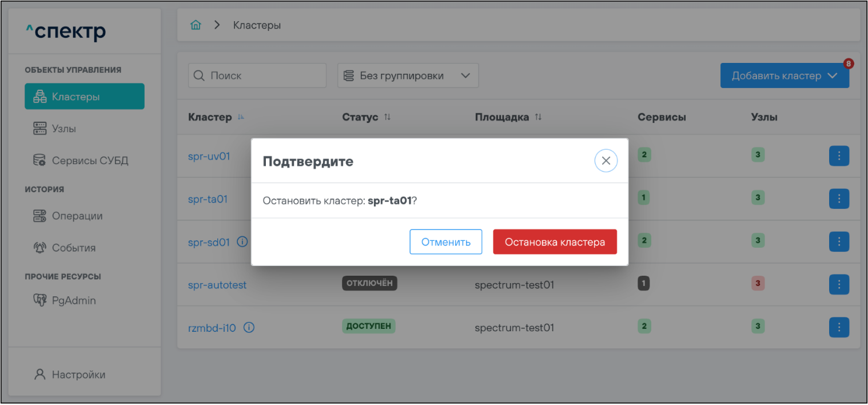Click the home icon in breadcrumb
The width and height of the screenshot is (868, 405).
[196, 25]
